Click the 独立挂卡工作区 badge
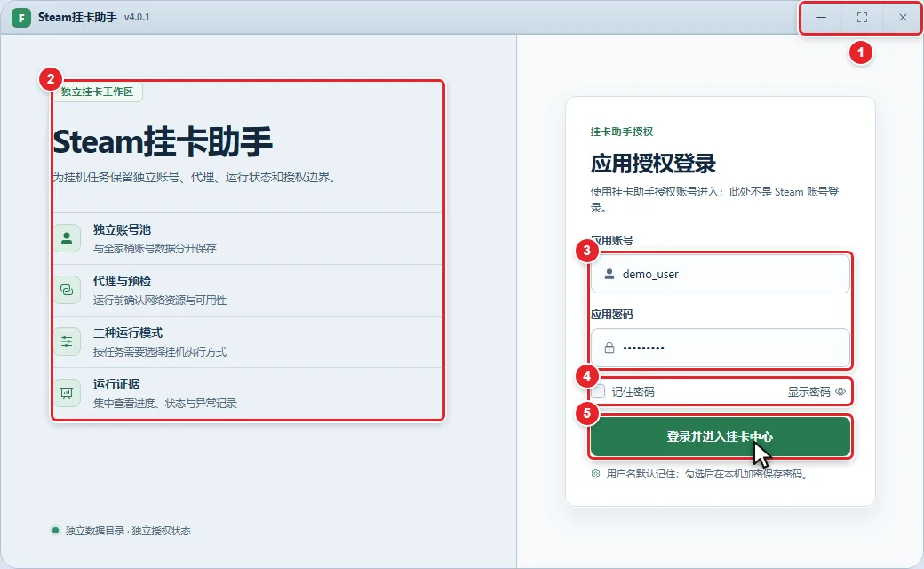Viewport: 924px width, 569px height. tap(97, 92)
